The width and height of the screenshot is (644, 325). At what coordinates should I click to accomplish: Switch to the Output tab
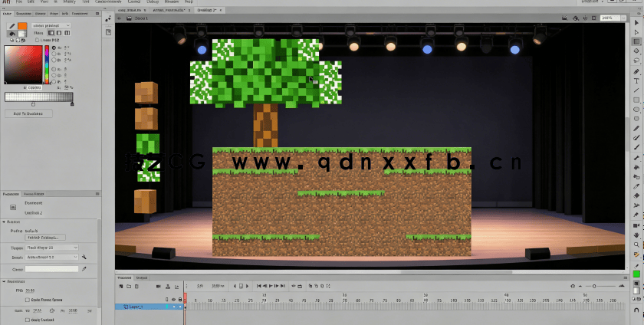[x=142, y=277]
